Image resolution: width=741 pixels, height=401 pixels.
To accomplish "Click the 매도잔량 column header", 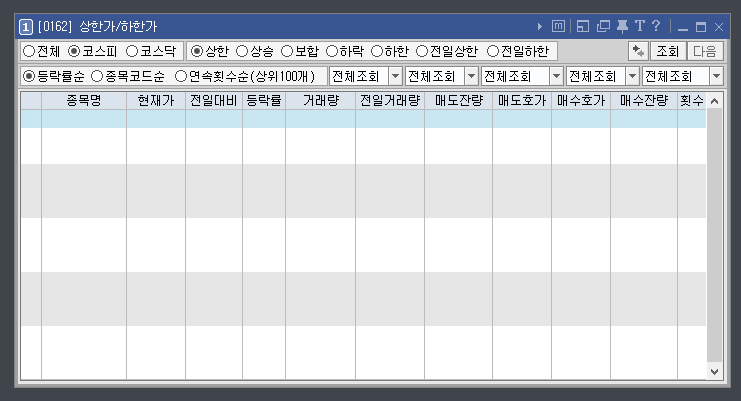I will click(x=458, y=101).
